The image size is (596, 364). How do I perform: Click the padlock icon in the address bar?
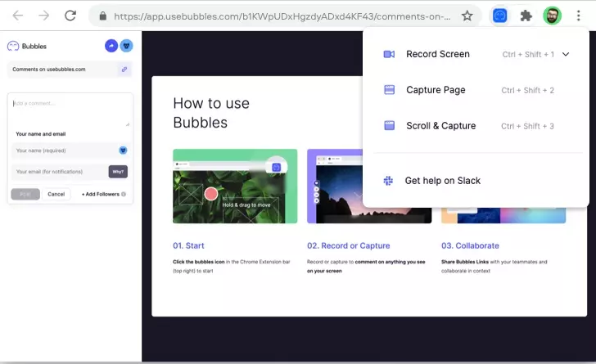coord(102,16)
